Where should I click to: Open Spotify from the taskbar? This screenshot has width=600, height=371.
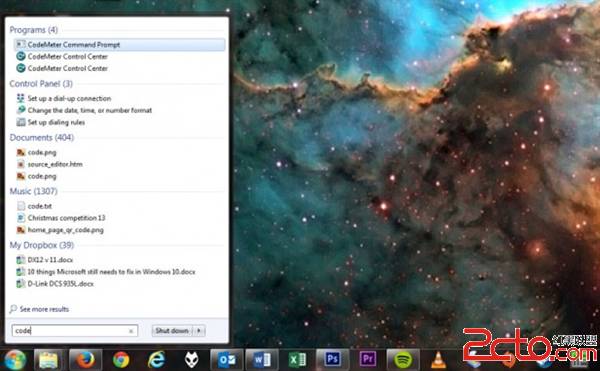point(403,360)
